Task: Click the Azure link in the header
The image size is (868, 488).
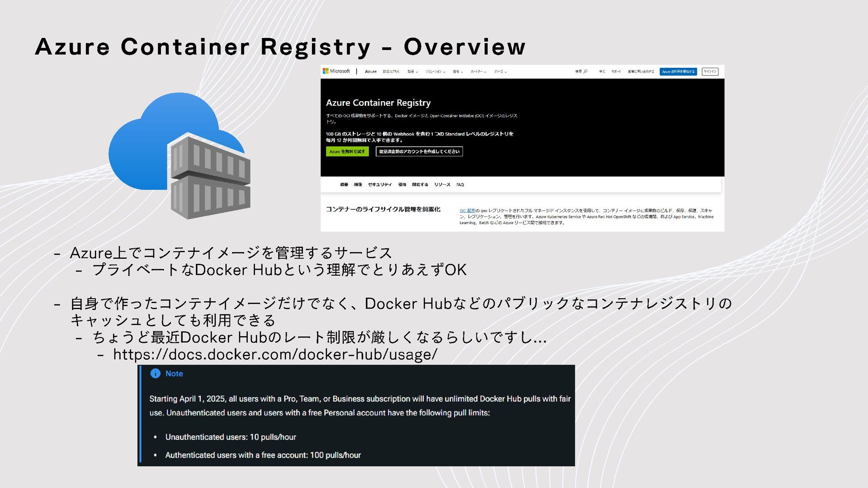Action: tap(371, 72)
